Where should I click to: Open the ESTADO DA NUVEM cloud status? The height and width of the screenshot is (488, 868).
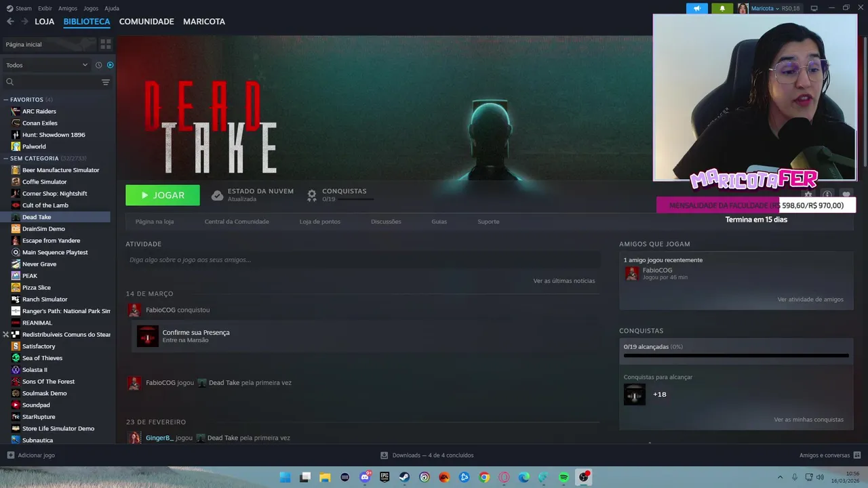pos(252,195)
